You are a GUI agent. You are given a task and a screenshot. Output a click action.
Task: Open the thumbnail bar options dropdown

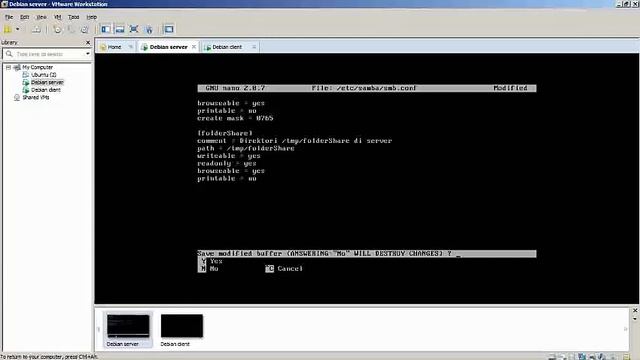[x=635, y=319]
